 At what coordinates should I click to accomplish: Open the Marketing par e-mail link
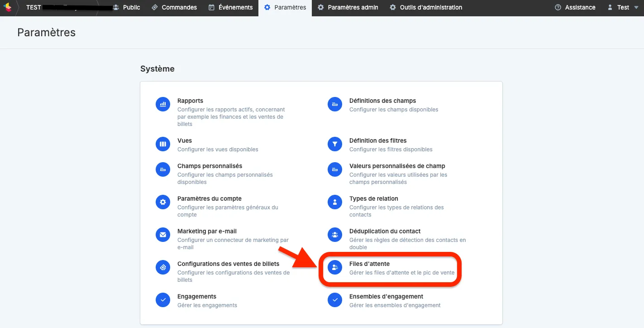click(207, 231)
